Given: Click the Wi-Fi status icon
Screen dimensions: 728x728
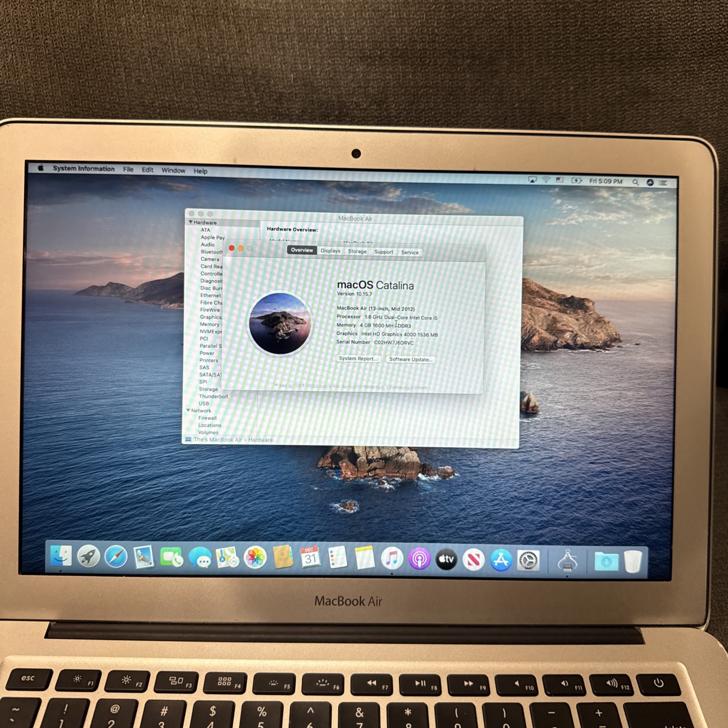Looking at the screenshot, I should pos(546,180).
